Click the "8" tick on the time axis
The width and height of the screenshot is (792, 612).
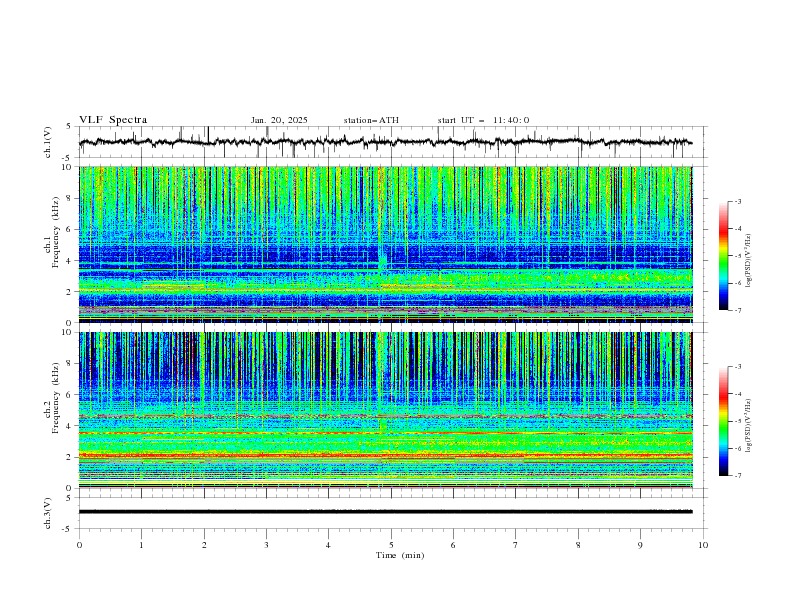[x=578, y=545]
